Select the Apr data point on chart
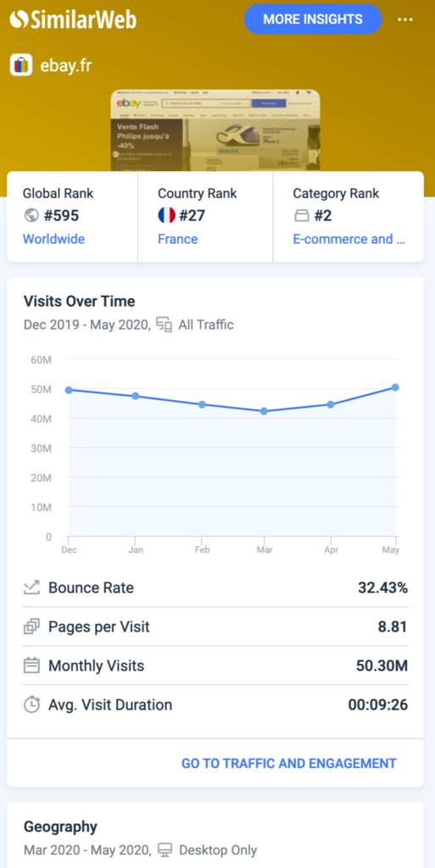435x868 pixels. tap(331, 404)
